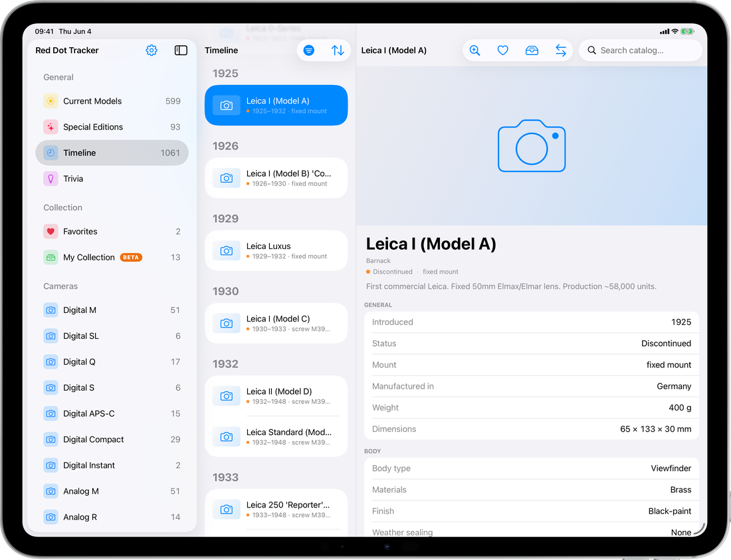Show Digital Compact cameras
This screenshot has width=731, height=560.
click(x=112, y=439)
